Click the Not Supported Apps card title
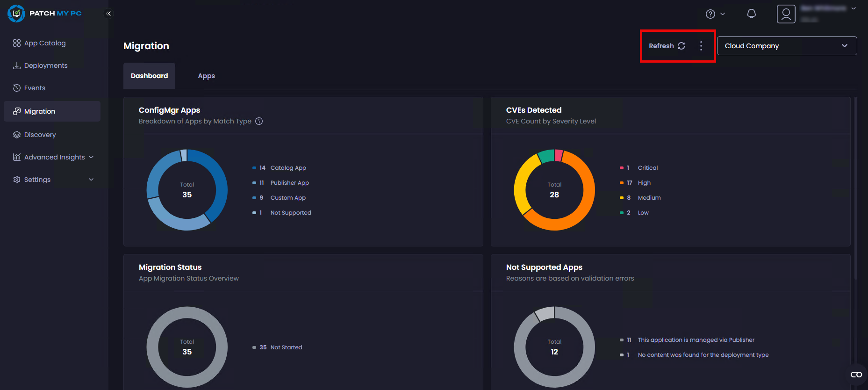The height and width of the screenshot is (390, 868). [x=544, y=267]
